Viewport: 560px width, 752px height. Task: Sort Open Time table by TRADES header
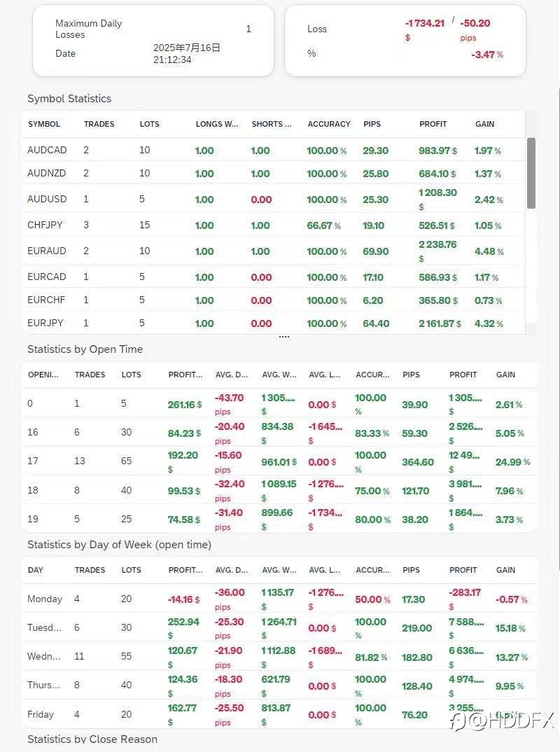(90, 375)
